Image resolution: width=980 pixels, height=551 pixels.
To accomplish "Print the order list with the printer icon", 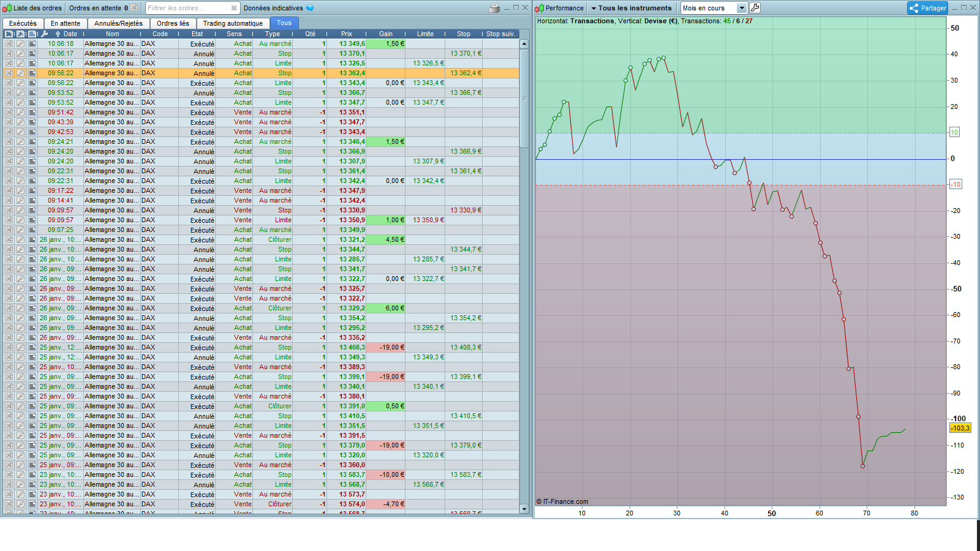I will (494, 8).
